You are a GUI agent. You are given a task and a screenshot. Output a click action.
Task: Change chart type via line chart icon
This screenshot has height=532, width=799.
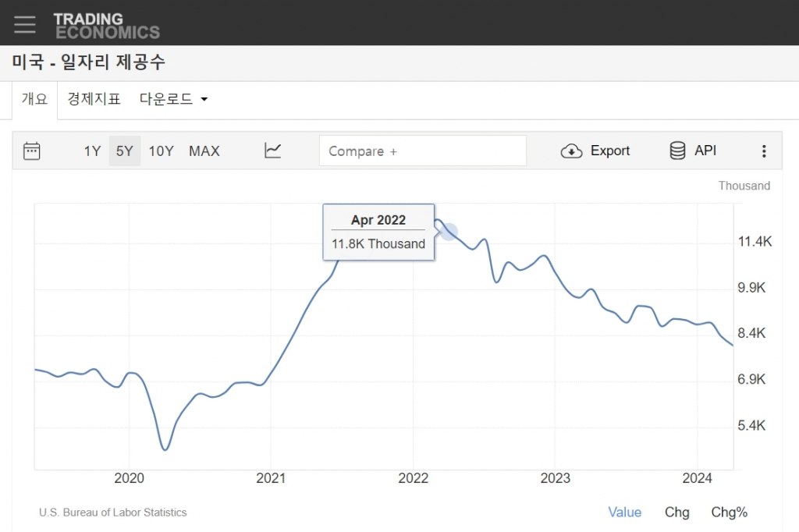(272, 151)
